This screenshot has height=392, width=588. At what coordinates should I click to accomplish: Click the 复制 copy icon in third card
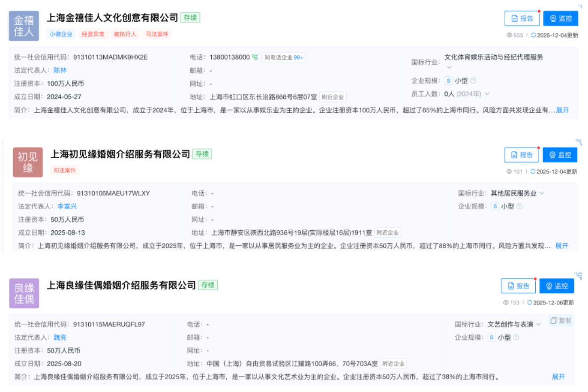[x=554, y=321]
